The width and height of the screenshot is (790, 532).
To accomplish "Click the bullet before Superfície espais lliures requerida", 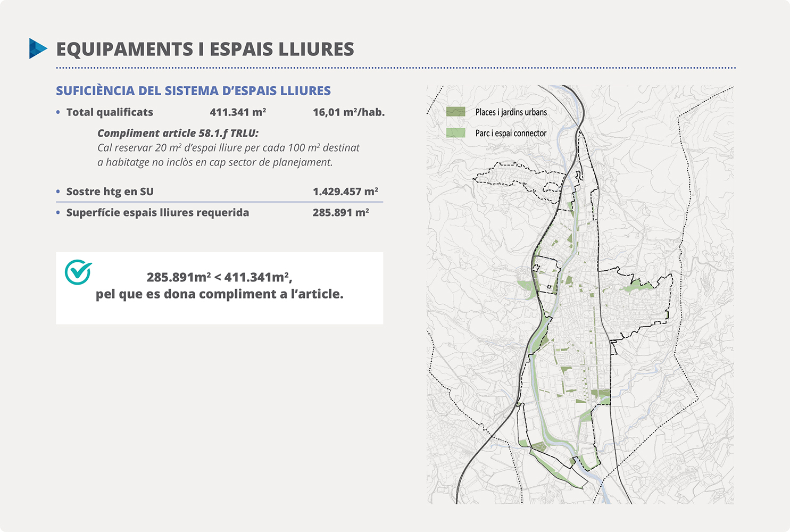I will pyautogui.click(x=58, y=213).
